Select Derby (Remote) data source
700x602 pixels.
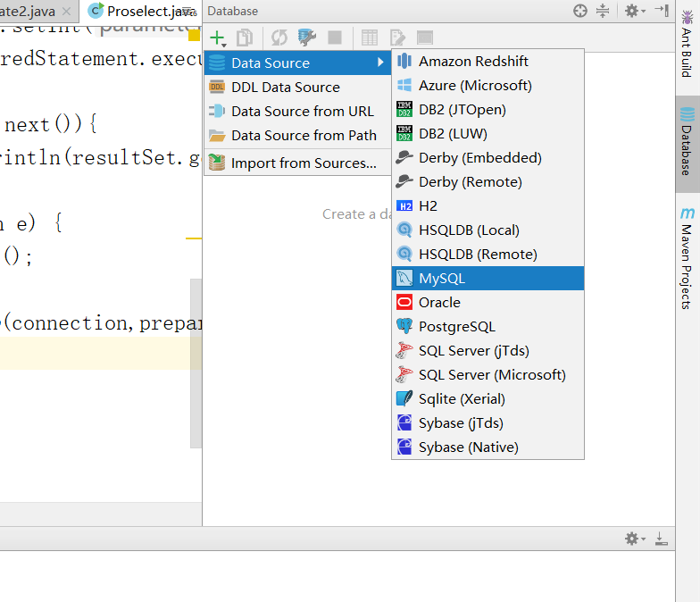[487, 182]
